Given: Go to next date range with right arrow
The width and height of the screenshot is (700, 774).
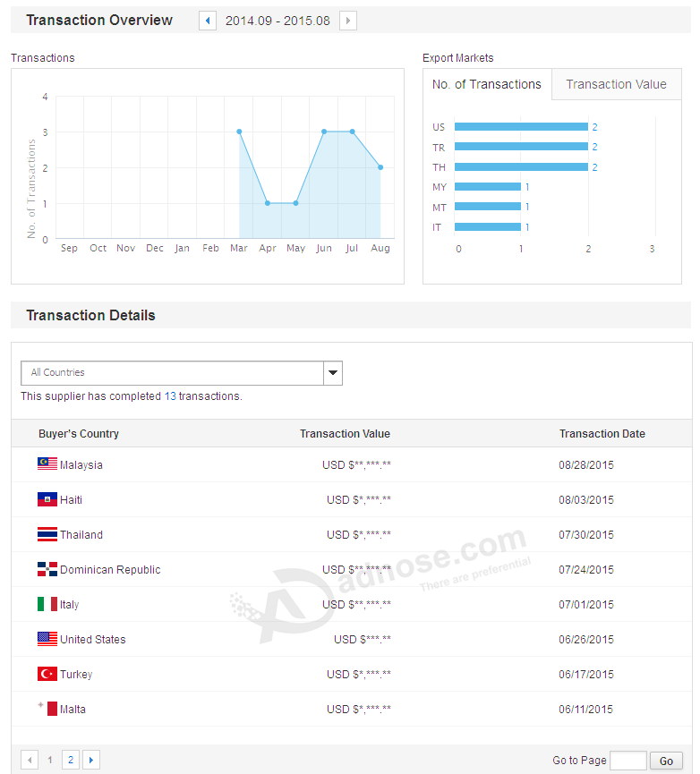Looking at the screenshot, I should [x=348, y=21].
